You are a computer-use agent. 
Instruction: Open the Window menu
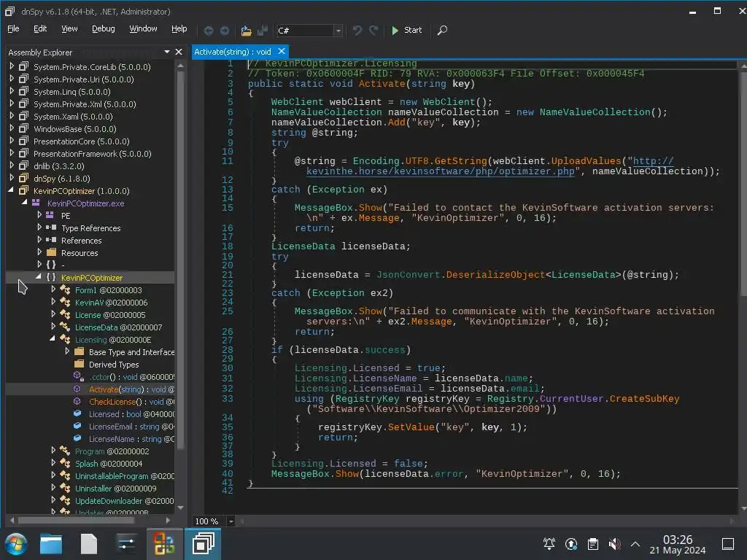point(144,29)
